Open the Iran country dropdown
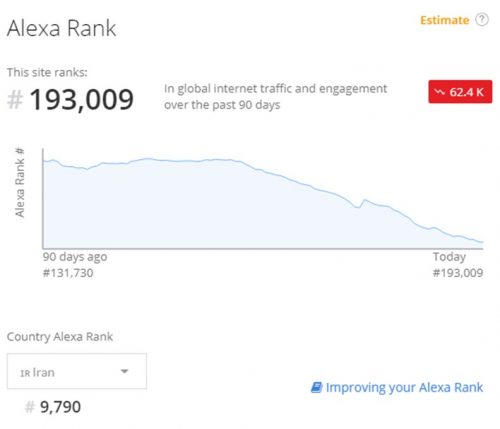 [77, 371]
